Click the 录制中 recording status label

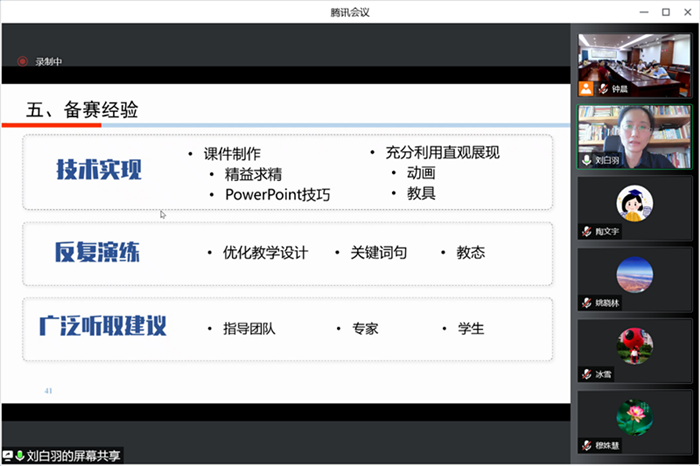[49, 61]
